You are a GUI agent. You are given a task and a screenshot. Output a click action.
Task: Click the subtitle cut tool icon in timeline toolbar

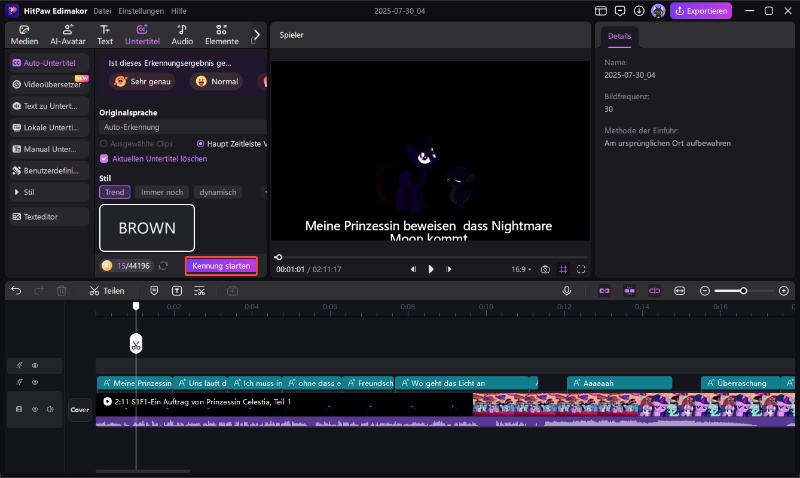pyautogui.click(x=199, y=291)
